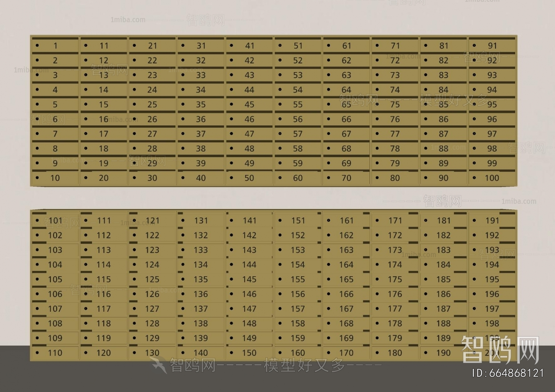555x392 pixels.
Task: Click the keyhole dot on mailbox 45
Action: point(231,104)
